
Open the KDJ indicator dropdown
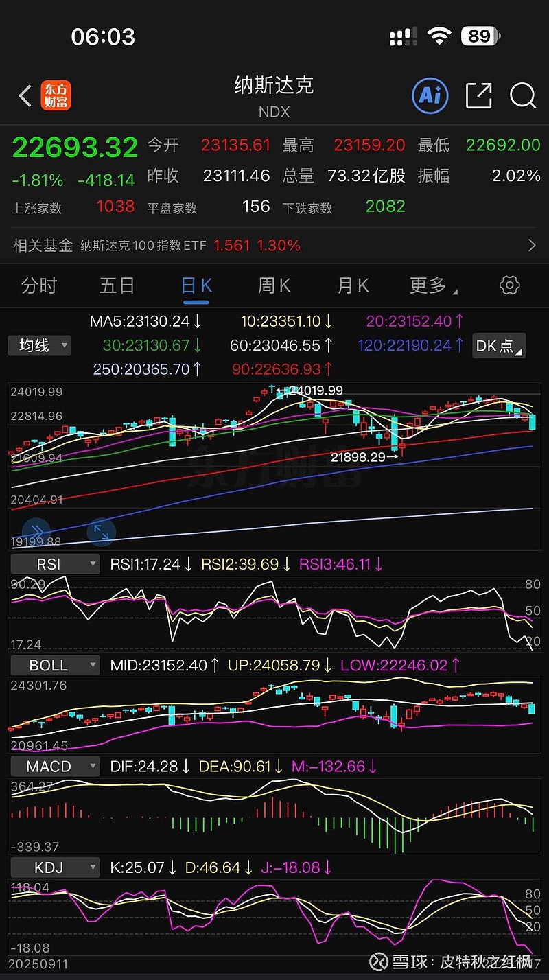pyautogui.click(x=55, y=867)
